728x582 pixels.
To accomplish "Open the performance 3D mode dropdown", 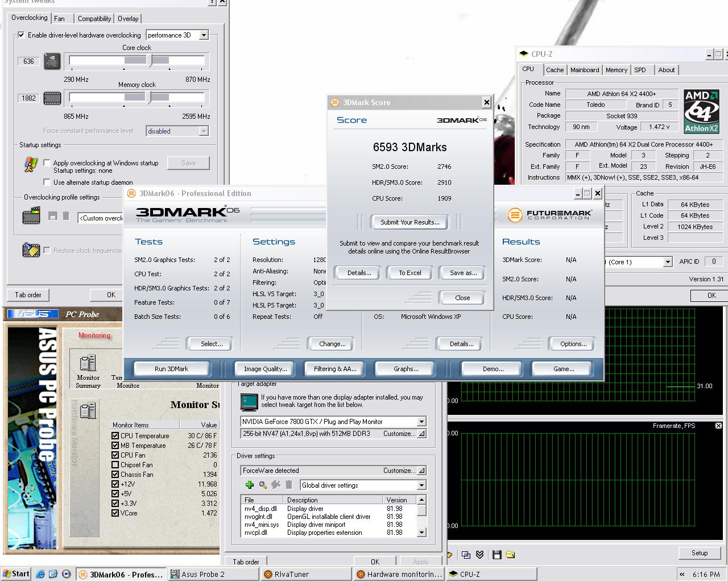I will [204, 35].
